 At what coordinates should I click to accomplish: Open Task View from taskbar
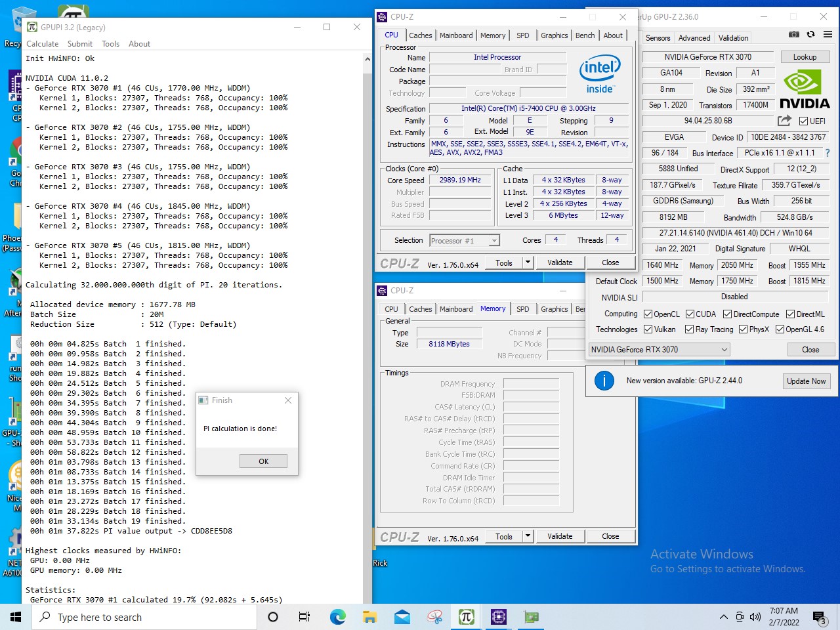pos(304,617)
